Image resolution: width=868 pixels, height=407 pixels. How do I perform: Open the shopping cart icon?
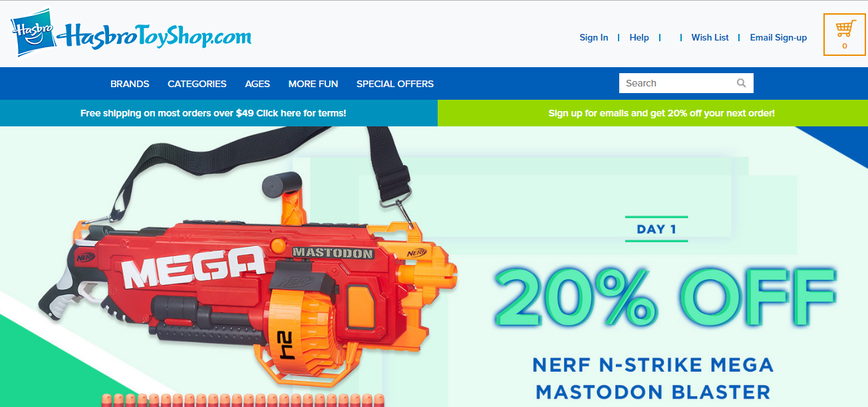844,34
